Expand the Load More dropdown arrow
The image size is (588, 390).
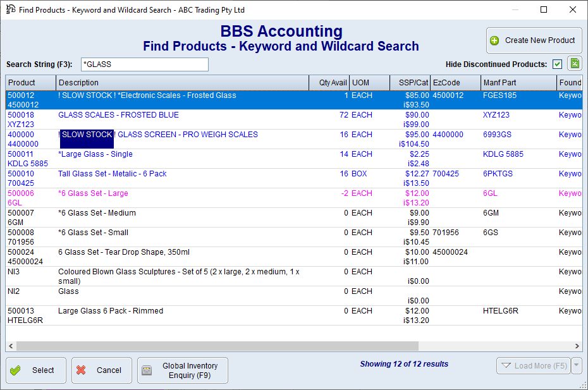(576, 365)
